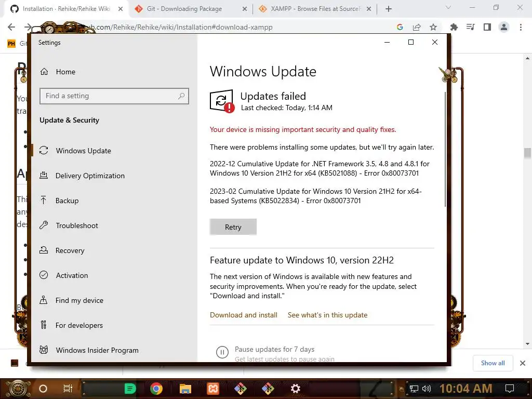This screenshot has width=532, height=399.
Task: Open Task View on the taskbar
Action: tap(68, 389)
